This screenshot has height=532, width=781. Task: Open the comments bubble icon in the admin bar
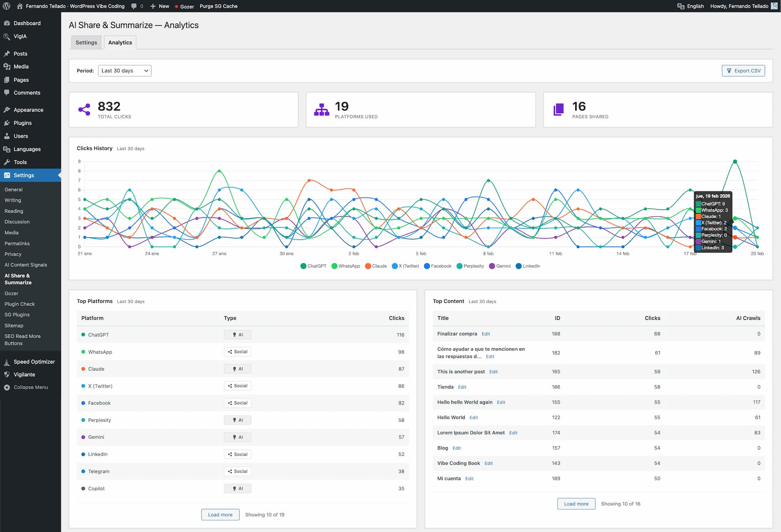click(134, 6)
